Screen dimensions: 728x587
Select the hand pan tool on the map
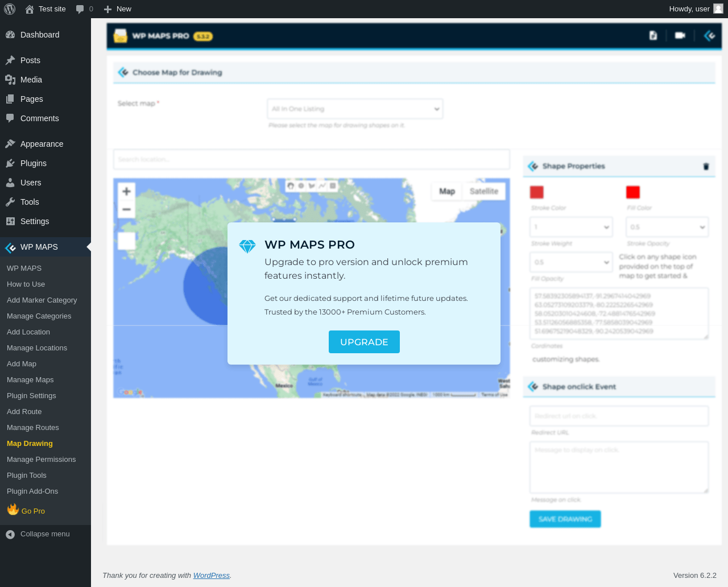291,185
